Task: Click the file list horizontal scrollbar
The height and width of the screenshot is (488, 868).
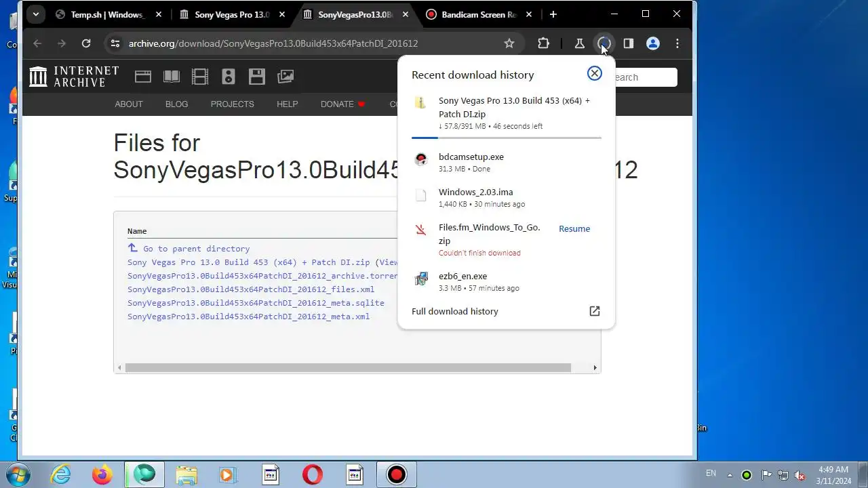Action: 348,367
